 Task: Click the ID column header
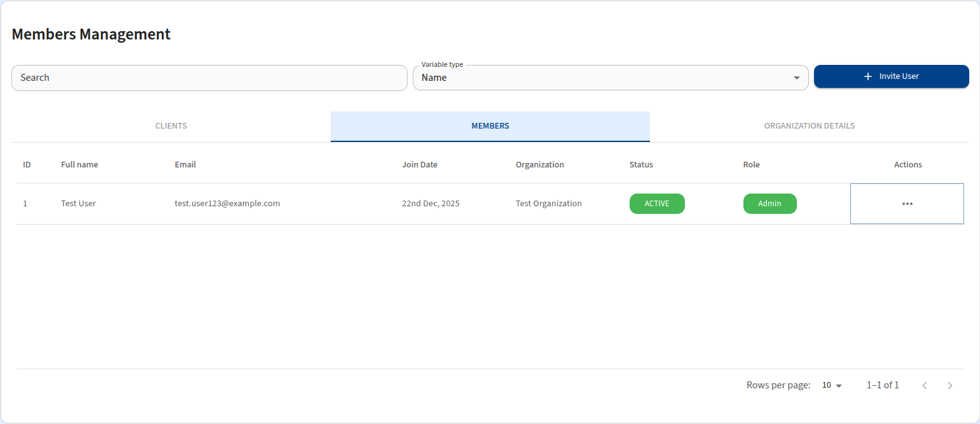point(27,164)
